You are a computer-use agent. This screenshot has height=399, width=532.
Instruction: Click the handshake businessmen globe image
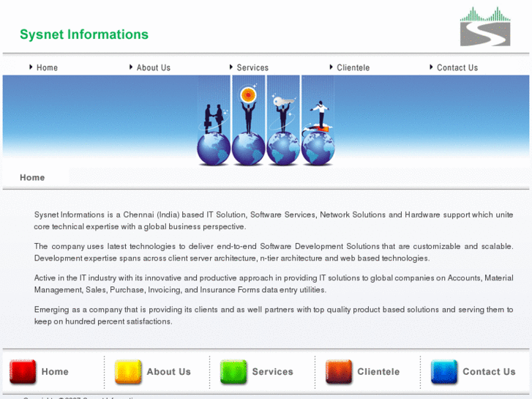[x=214, y=121]
